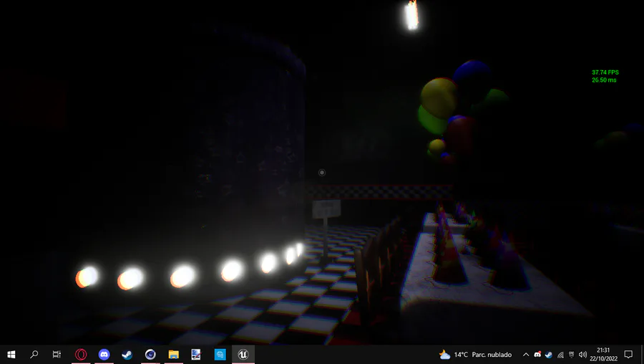Open Steam icon in the system tray
Screen dimensions: 644x364
click(x=549, y=355)
